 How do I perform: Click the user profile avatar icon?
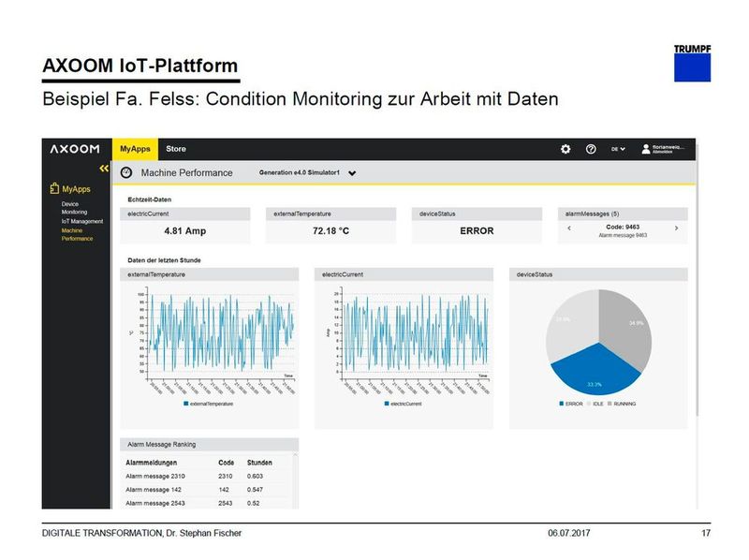click(646, 149)
